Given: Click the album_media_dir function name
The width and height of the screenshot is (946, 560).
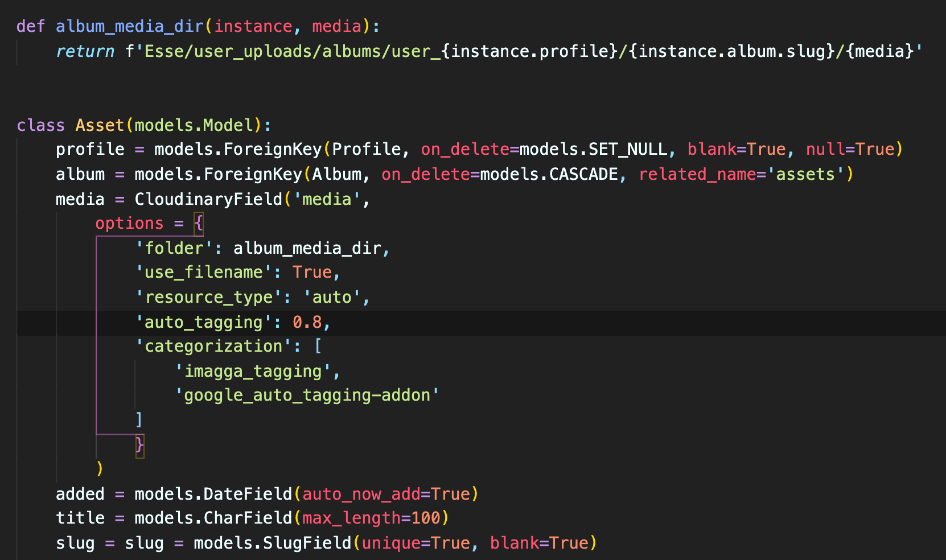Looking at the screenshot, I should 130,26.
